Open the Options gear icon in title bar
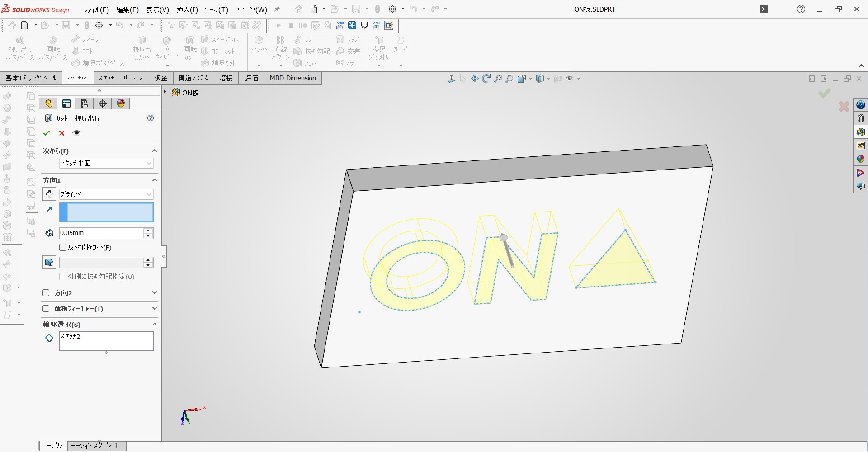868x452 pixels. coord(392,9)
